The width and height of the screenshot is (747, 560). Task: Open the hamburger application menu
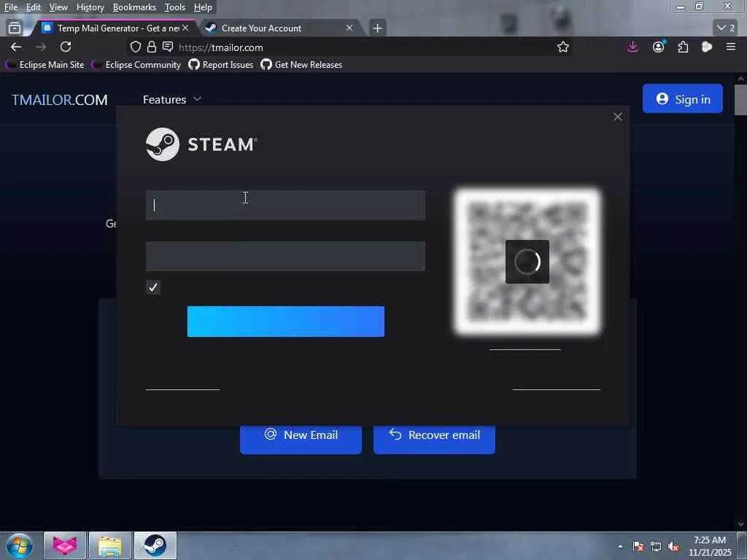point(731,47)
